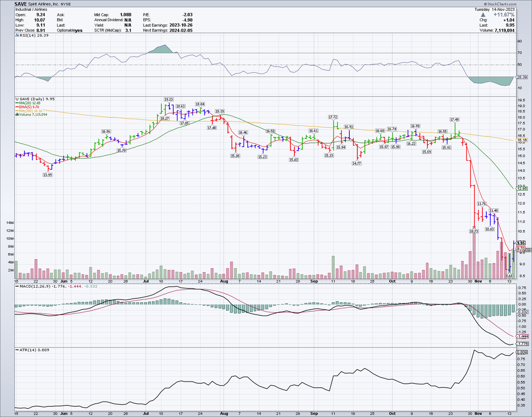Click the 19.23 peak price label

pyautogui.click(x=168, y=99)
